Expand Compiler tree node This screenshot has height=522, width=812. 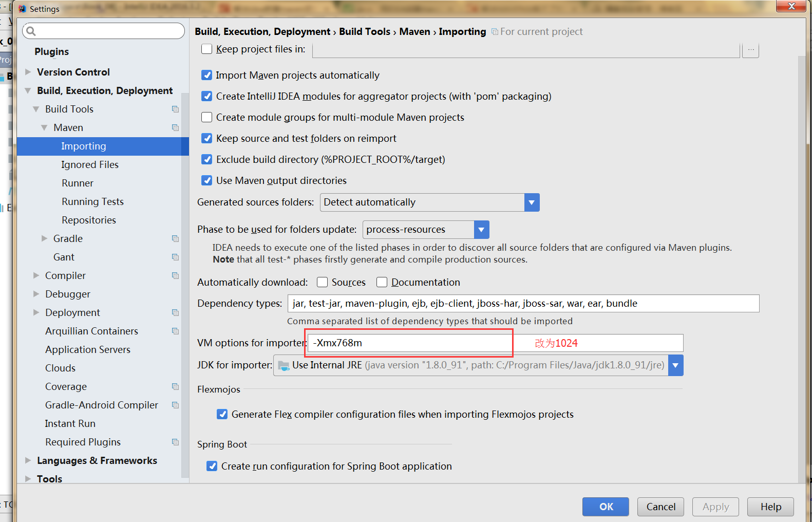(x=36, y=275)
